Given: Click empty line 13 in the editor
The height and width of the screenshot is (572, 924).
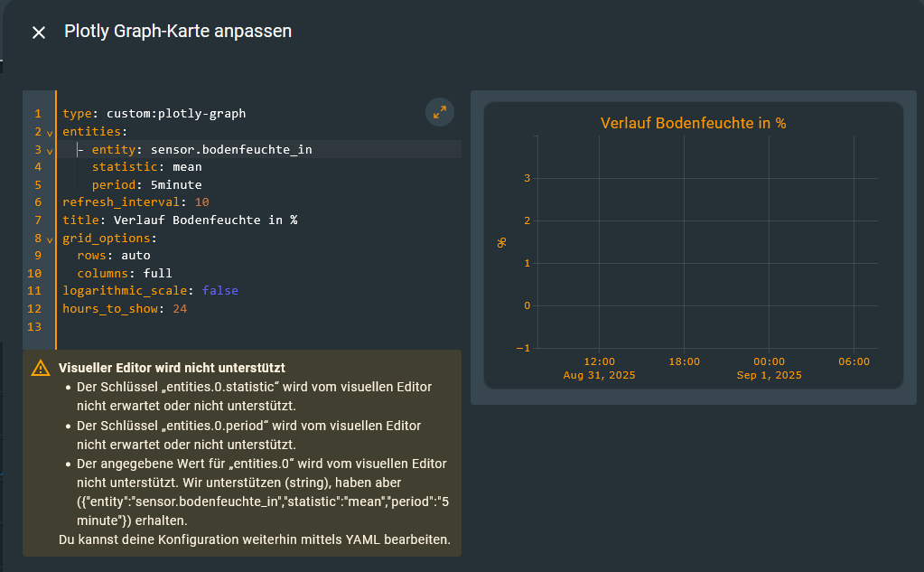Looking at the screenshot, I should (253, 327).
